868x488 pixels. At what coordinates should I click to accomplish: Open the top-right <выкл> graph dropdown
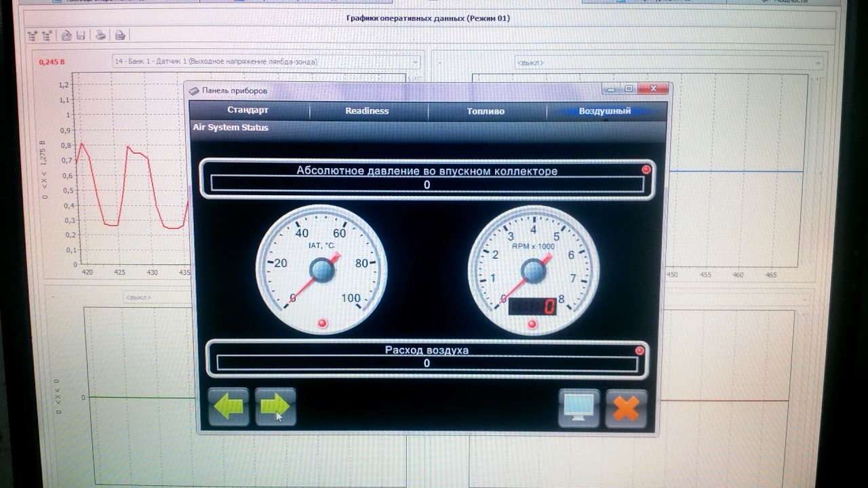click(668, 63)
